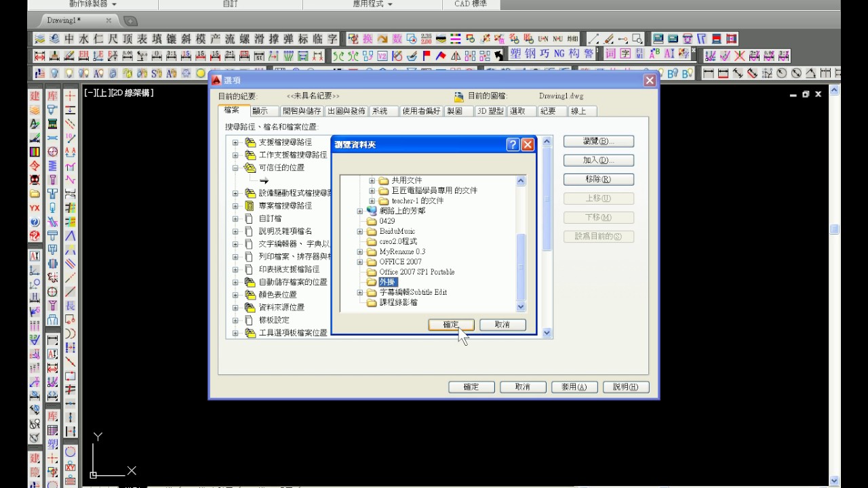Screen dimensions: 868x488
Task: Open the 應用程式 ribbon panel dropdown
Action: click(x=372, y=4)
